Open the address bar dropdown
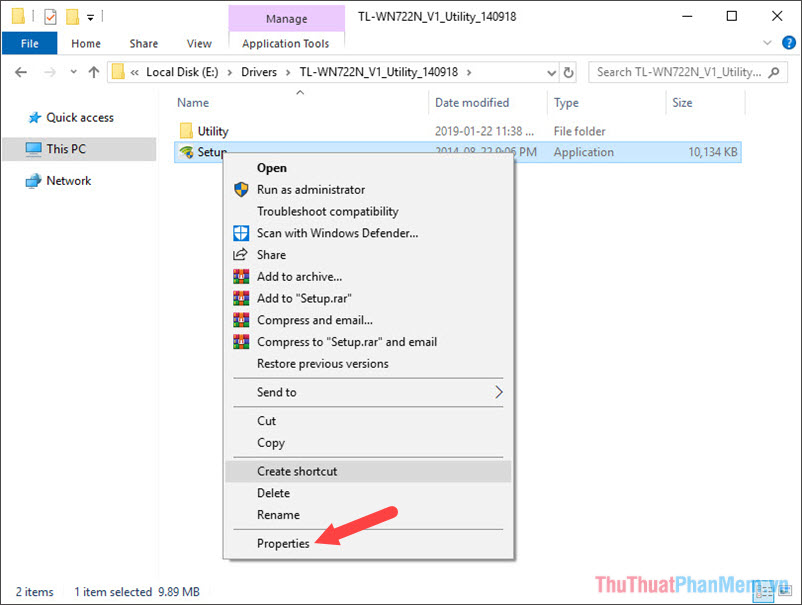The image size is (802, 605). (552, 72)
